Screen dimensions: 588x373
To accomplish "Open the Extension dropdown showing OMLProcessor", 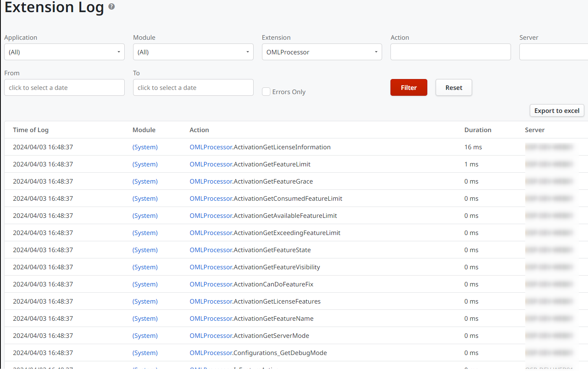I will coord(321,51).
